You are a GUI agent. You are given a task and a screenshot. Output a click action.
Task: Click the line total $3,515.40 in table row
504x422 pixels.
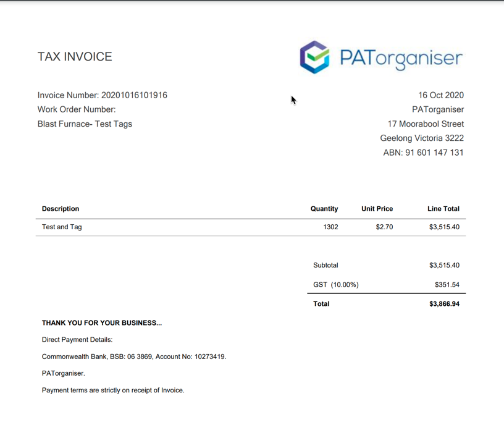[x=444, y=227]
